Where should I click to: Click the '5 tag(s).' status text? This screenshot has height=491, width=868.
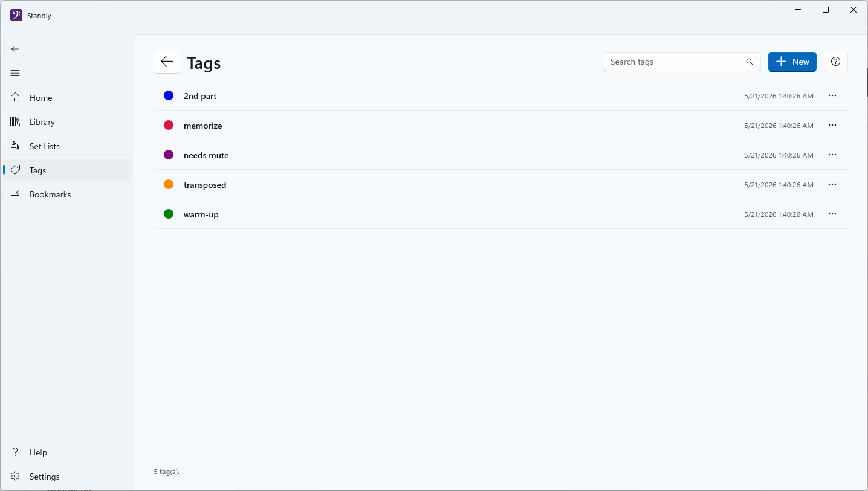[167, 472]
